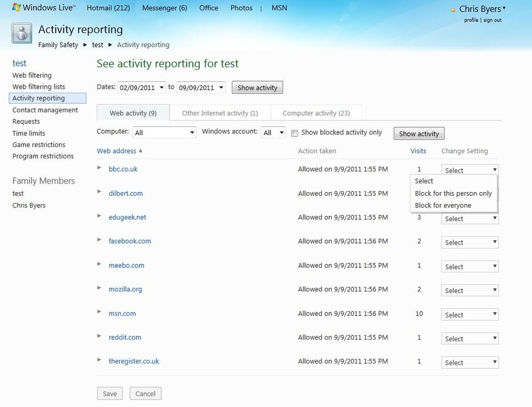The height and width of the screenshot is (407, 532).
Task: Expand the edugeek.net row
Action: (x=99, y=216)
